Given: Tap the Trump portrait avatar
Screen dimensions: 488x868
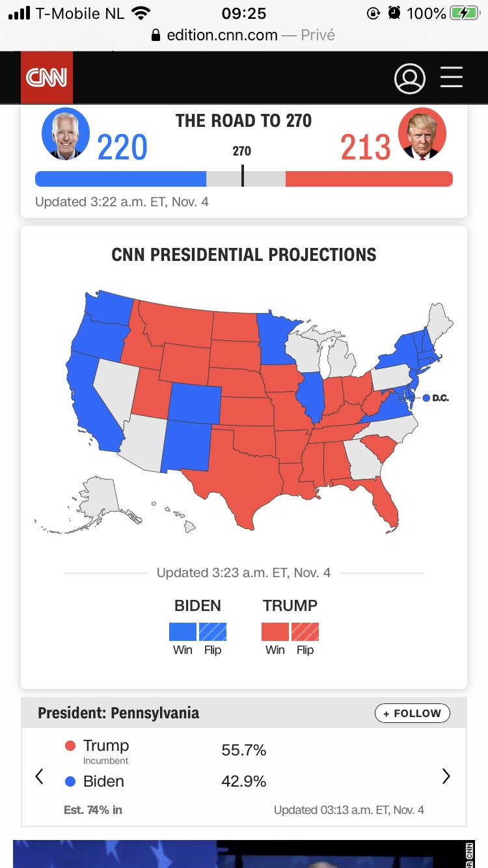Looking at the screenshot, I should (x=422, y=134).
